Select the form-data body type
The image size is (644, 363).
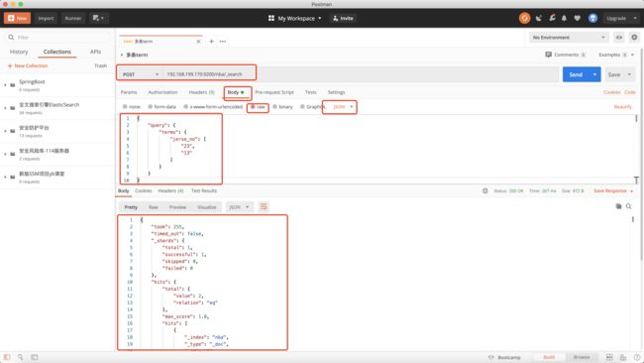click(161, 107)
